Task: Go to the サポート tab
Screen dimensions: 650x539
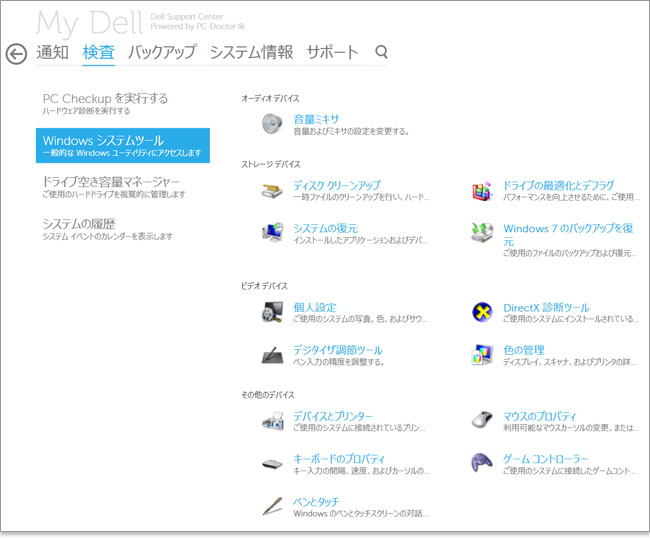Action: 332,52
